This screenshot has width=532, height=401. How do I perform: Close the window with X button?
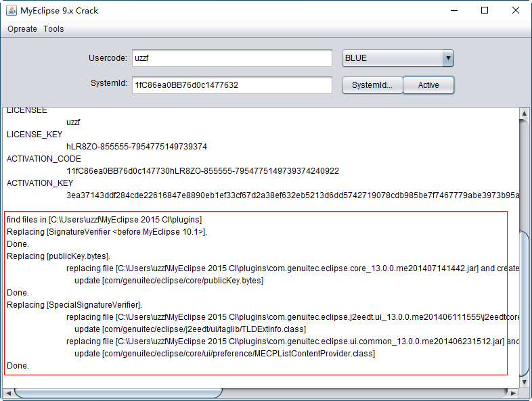[x=516, y=11]
